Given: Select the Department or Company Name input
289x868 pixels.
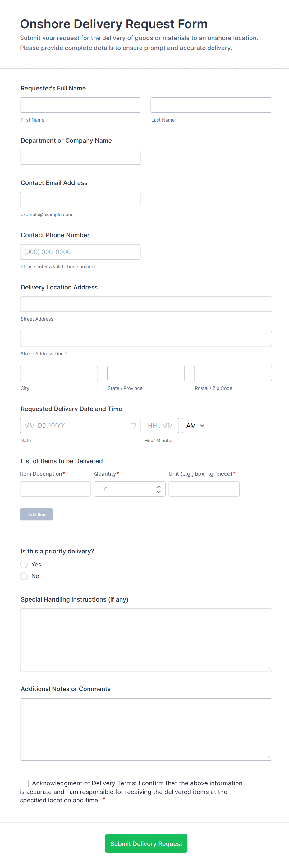Looking at the screenshot, I should click(80, 157).
